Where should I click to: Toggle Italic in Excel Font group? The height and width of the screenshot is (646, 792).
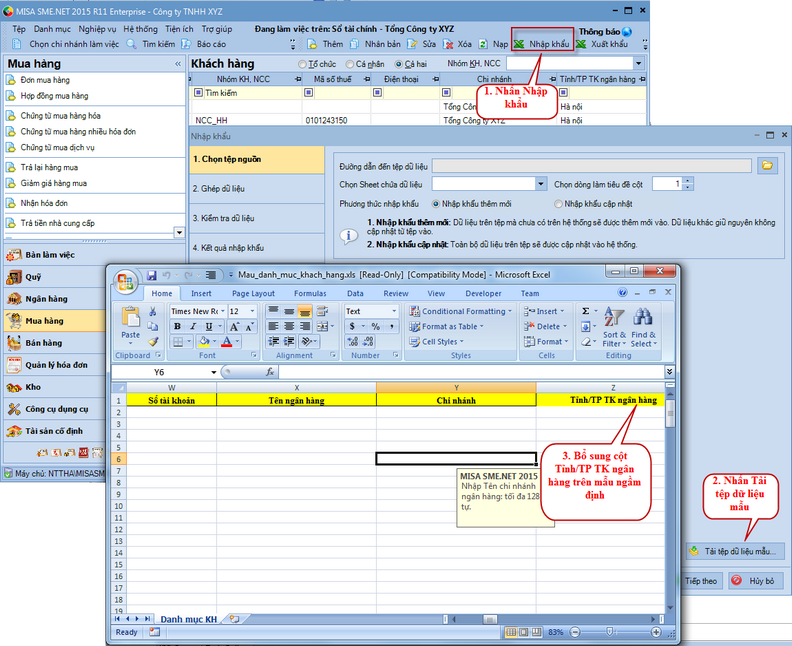(193, 326)
